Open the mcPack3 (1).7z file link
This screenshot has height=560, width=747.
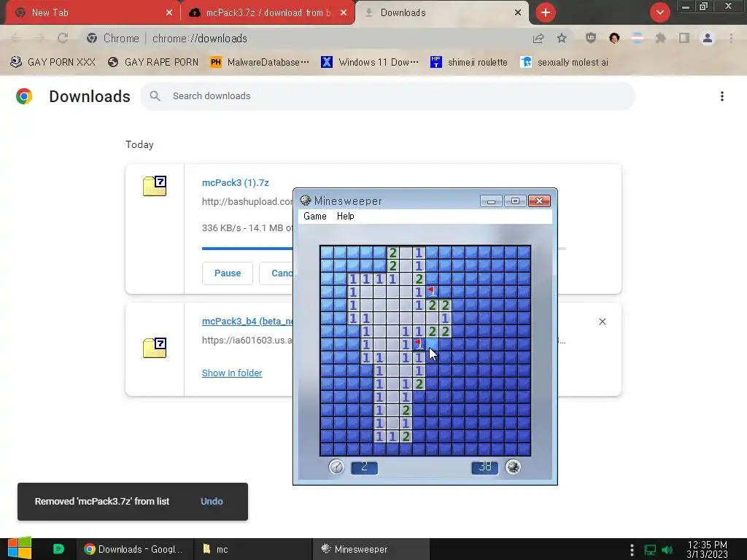236,183
